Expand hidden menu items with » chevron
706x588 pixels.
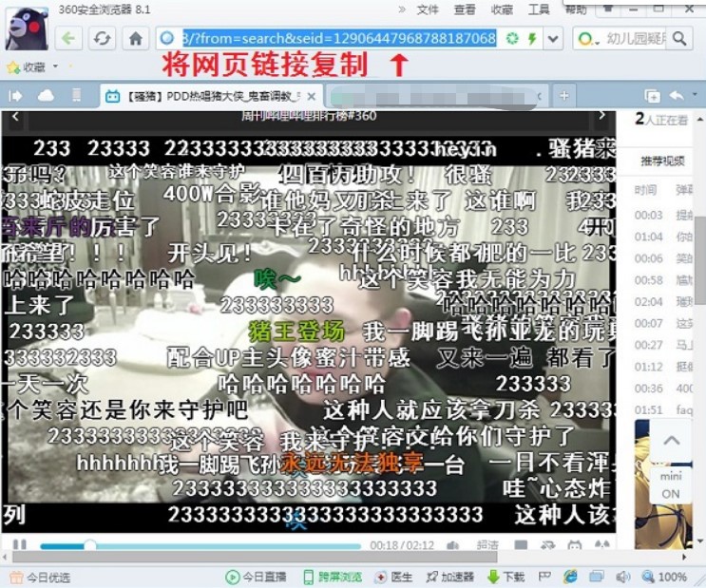coord(402,9)
